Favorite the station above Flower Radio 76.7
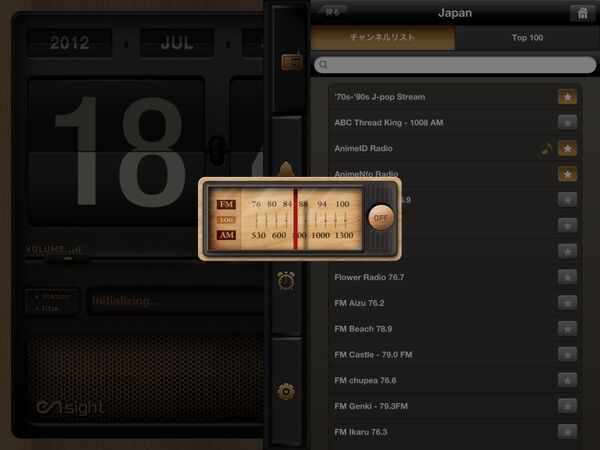This screenshot has width=600, height=450. click(x=567, y=251)
